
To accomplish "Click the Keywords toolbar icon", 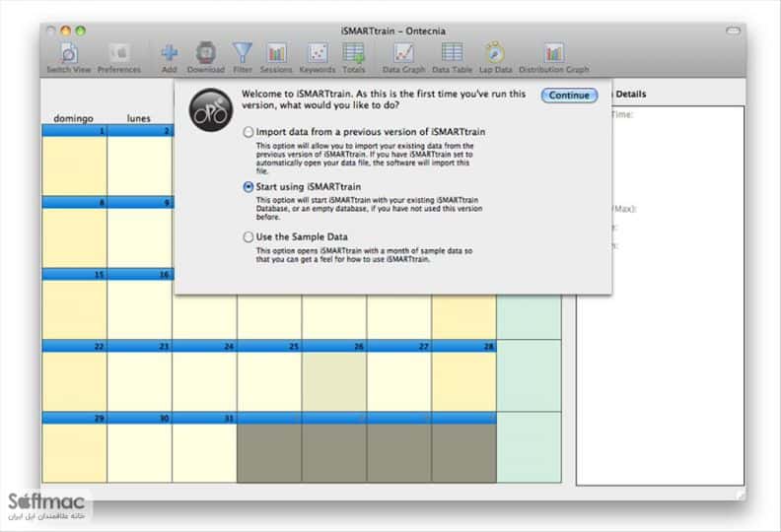I will coord(318,53).
